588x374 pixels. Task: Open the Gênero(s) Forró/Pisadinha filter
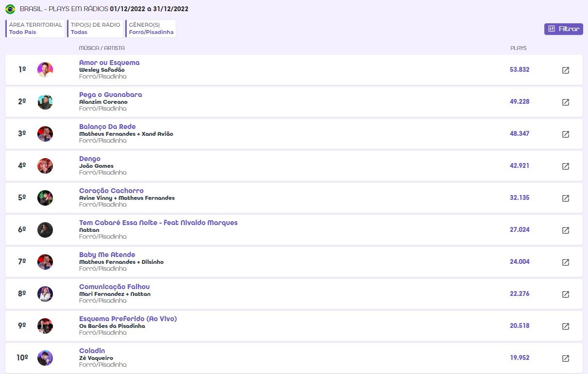click(151, 29)
